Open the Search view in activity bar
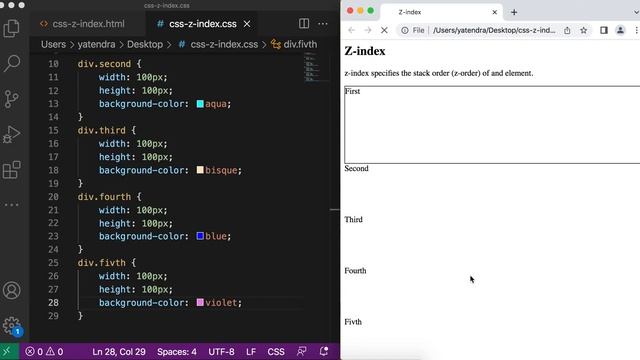640x360 pixels. coord(11,63)
